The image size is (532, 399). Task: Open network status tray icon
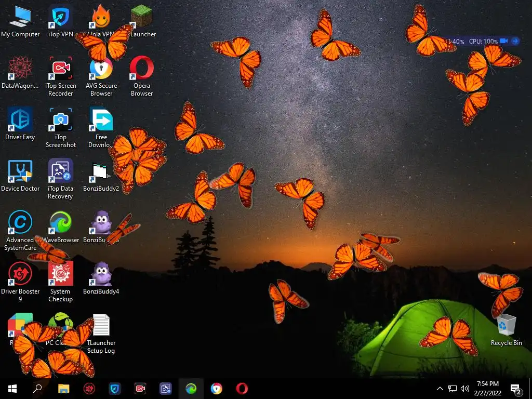coord(453,389)
